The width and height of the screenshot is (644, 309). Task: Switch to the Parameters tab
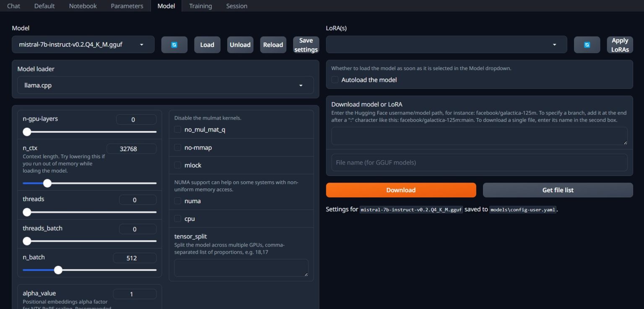[127, 6]
